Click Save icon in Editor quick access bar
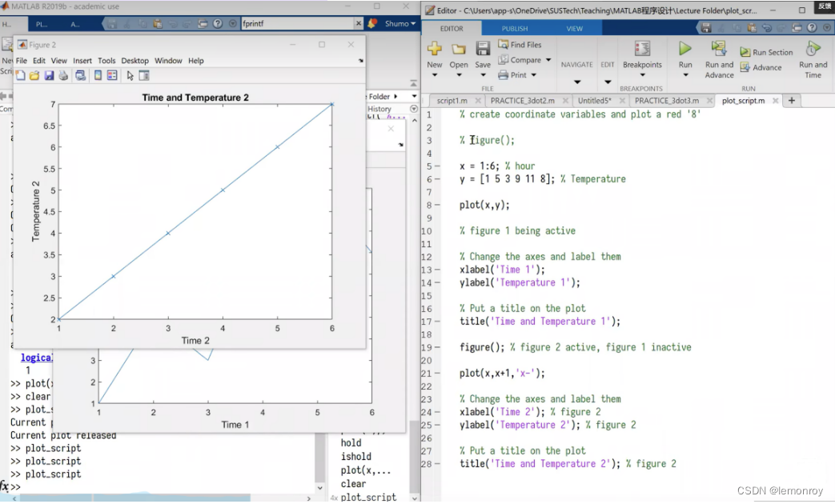 [x=706, y=28]
